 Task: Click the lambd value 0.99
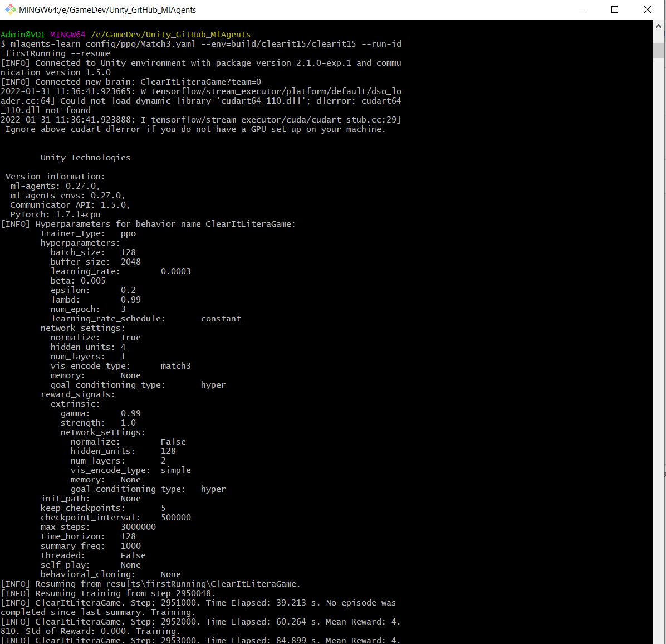coord(131,300)
